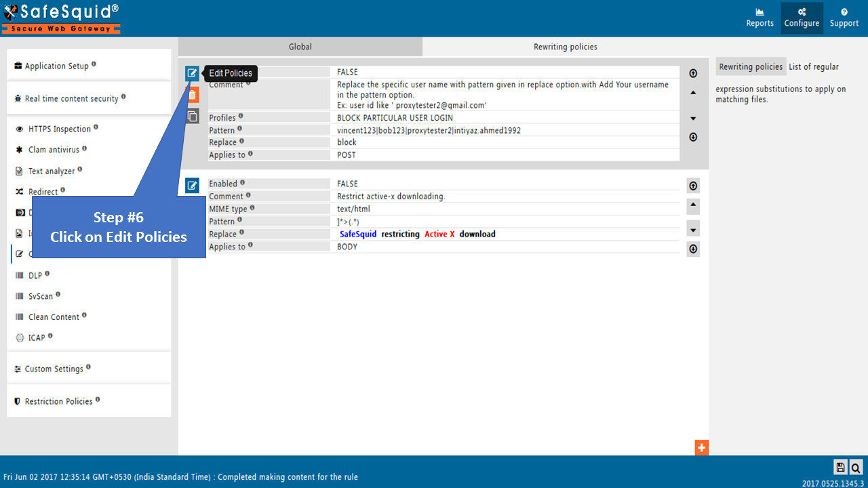Send active-x policy to bottom of list

pyautogui.click(x=693, y=249)
